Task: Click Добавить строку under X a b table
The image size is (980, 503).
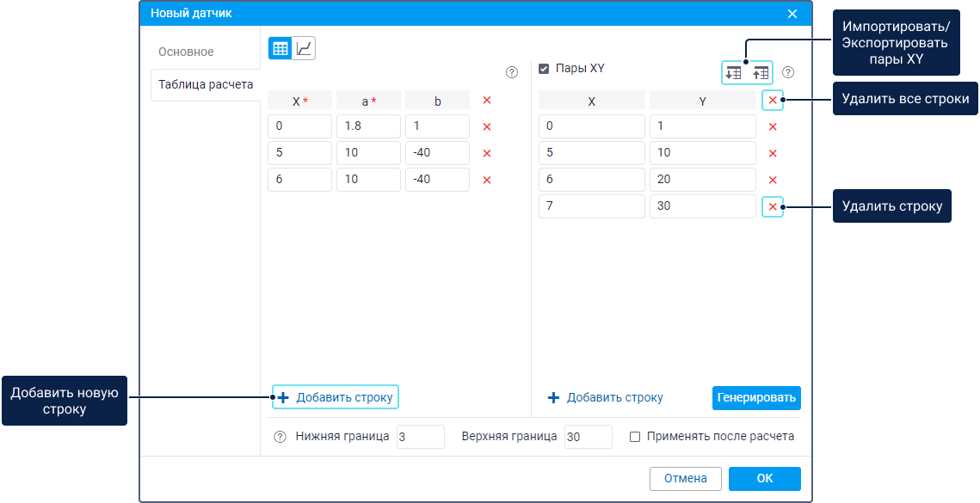Action: (x=335, y=397)
